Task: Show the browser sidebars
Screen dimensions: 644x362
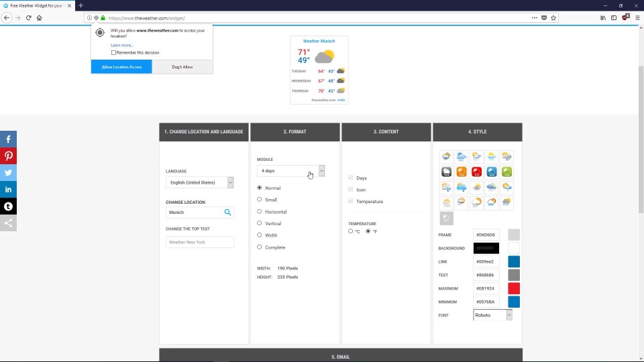Action: (614, 17)
